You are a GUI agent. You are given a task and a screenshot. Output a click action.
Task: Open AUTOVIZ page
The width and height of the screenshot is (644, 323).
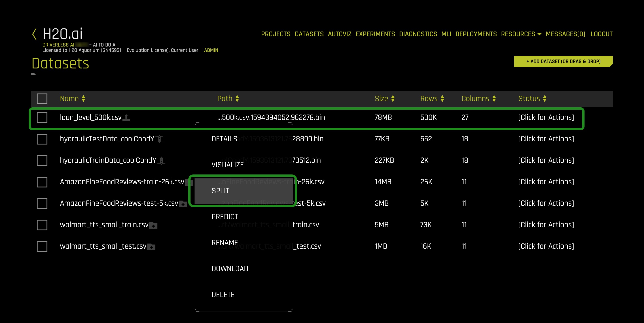point(339,34)
